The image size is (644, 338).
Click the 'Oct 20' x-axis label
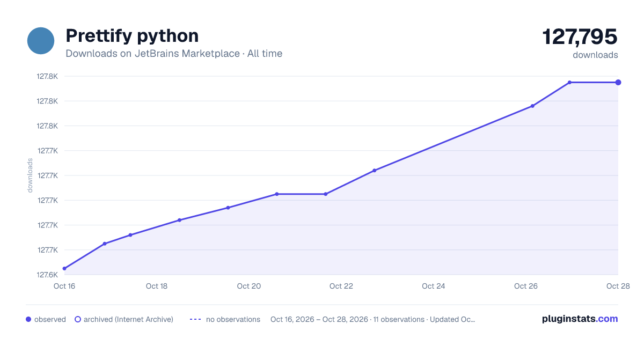tap(249, 286)
